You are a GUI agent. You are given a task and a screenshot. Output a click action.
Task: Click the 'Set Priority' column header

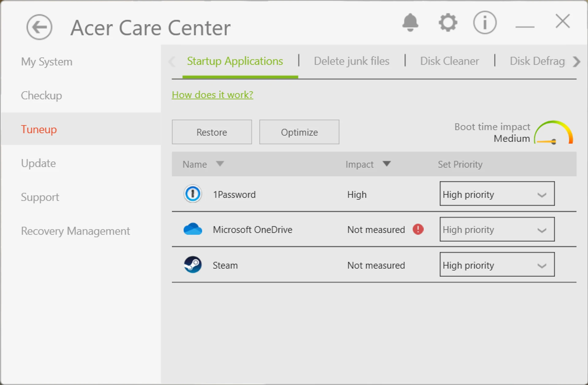click(460, 164)
